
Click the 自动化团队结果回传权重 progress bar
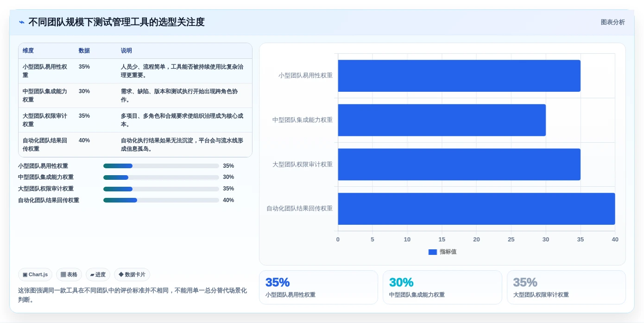click(161, 200)
